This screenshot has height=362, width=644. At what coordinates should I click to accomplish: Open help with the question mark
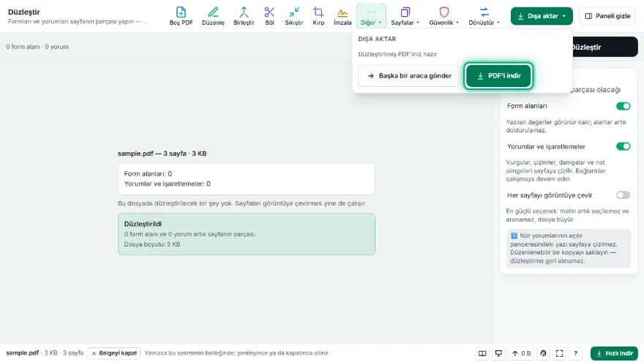tap(575, 353)
